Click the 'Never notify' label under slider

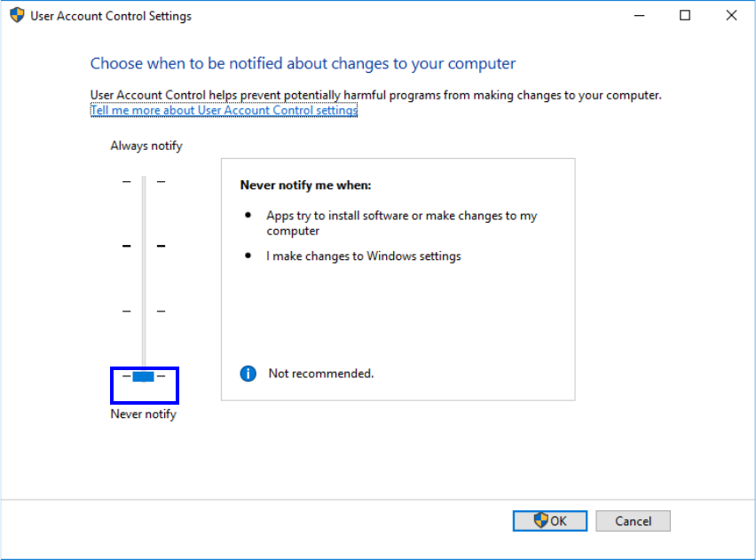click(x=143, y=414)
